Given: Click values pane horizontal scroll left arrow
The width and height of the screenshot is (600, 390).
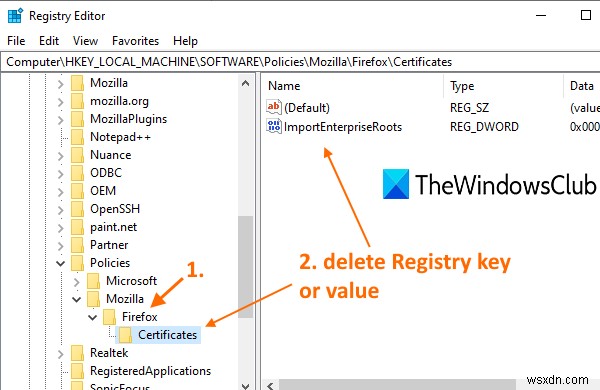Looking at the screenshot, I should [x=271, y=385].
